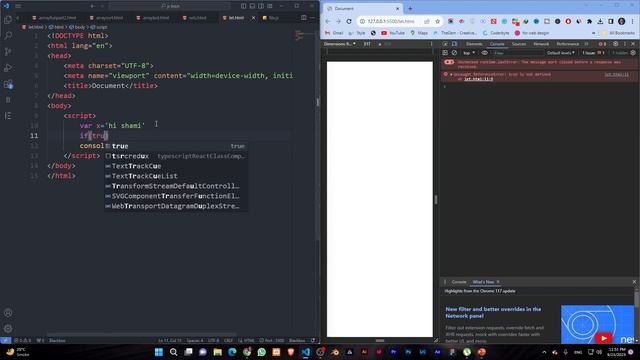Open the Maps bookmark
Screen dimensions: 640x360
pos(419,33)
